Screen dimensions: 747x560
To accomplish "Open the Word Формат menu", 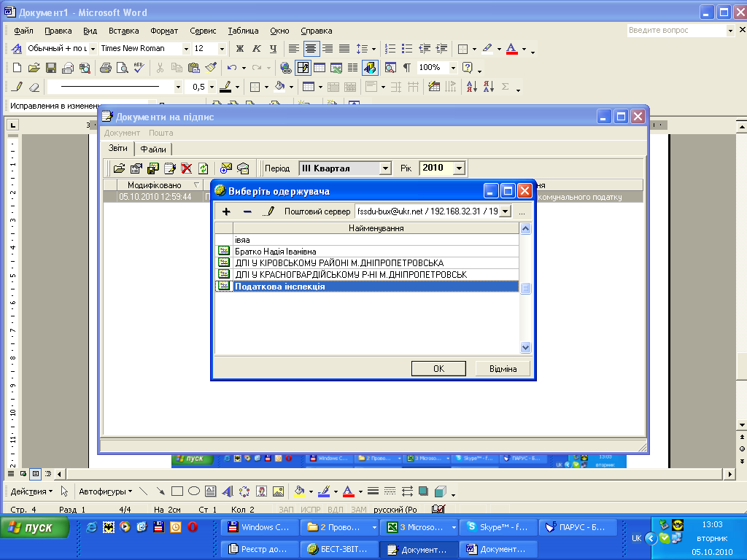I will 164,31.
